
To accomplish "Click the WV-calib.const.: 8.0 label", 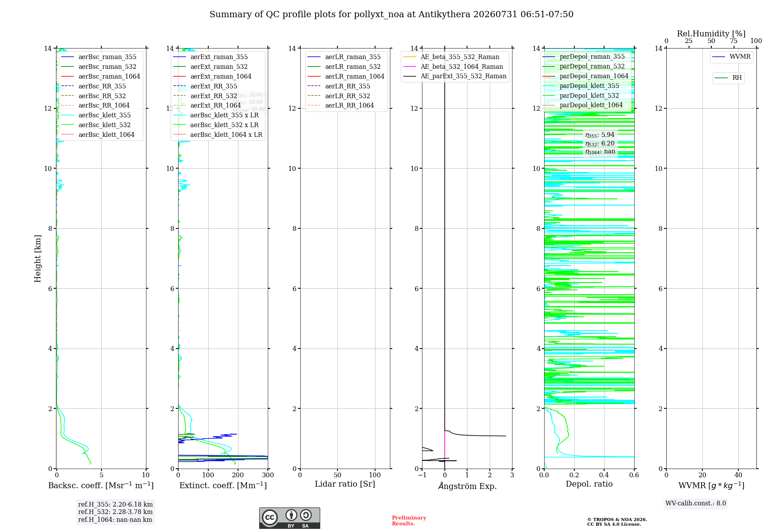I will pyautogui.click(x=696, y=503).
